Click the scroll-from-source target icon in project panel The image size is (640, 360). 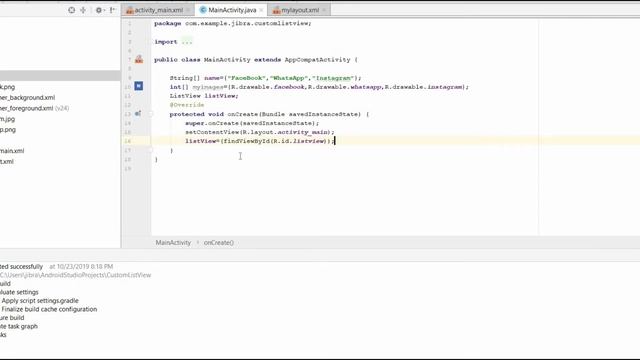pyautogui.click(x=71, y=10)
